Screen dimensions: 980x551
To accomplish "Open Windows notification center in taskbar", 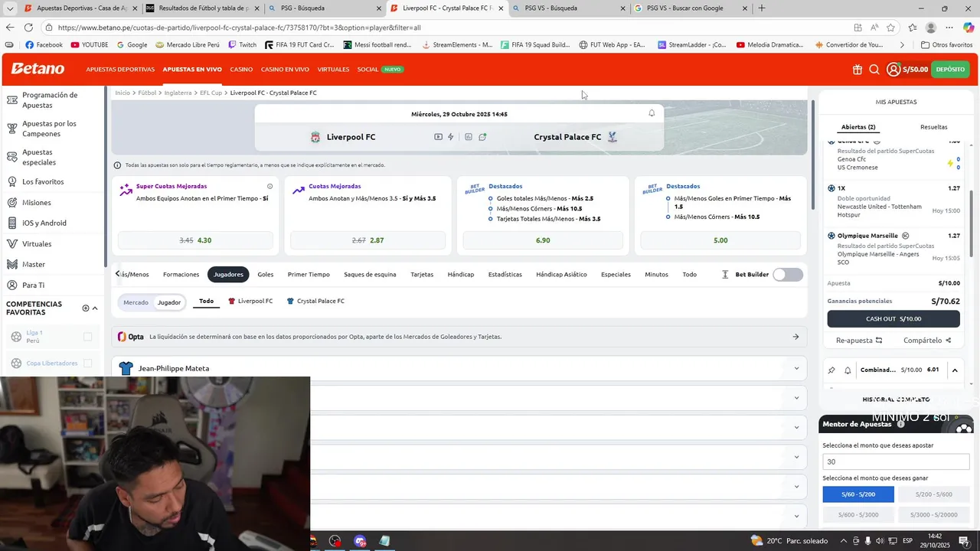I will tap(963, 541).
